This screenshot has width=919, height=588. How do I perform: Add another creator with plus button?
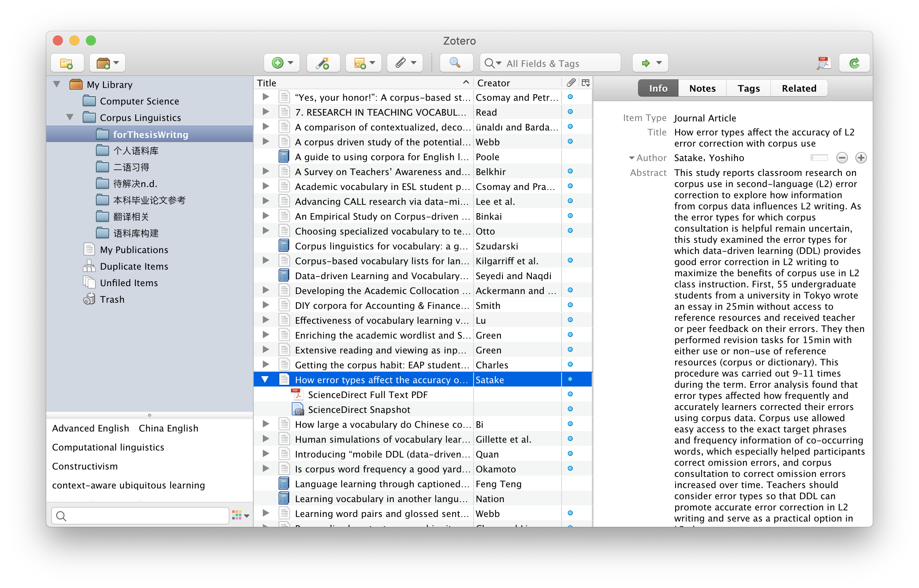coord(861,158)
